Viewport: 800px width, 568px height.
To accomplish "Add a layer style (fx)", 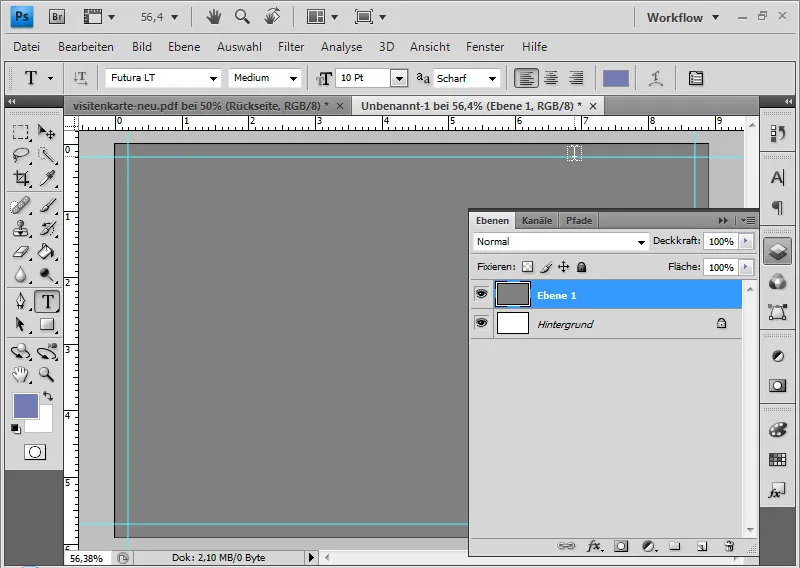I will (x=594, y=546).
